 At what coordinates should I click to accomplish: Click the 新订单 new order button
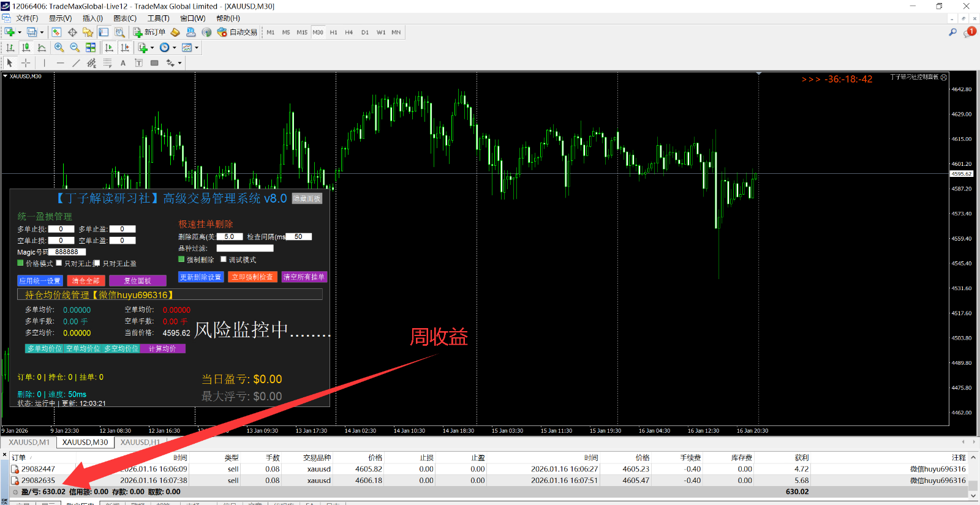click(149, 32)
